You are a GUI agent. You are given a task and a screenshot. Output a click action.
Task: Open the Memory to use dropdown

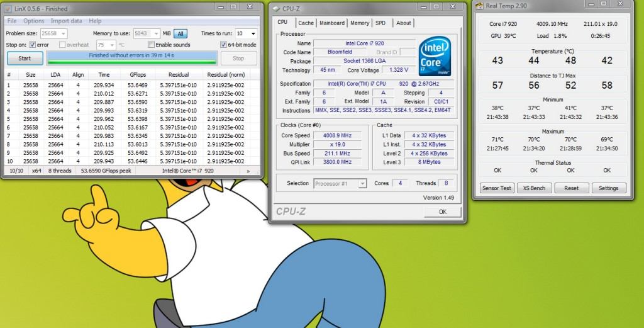tap(157, 34)
